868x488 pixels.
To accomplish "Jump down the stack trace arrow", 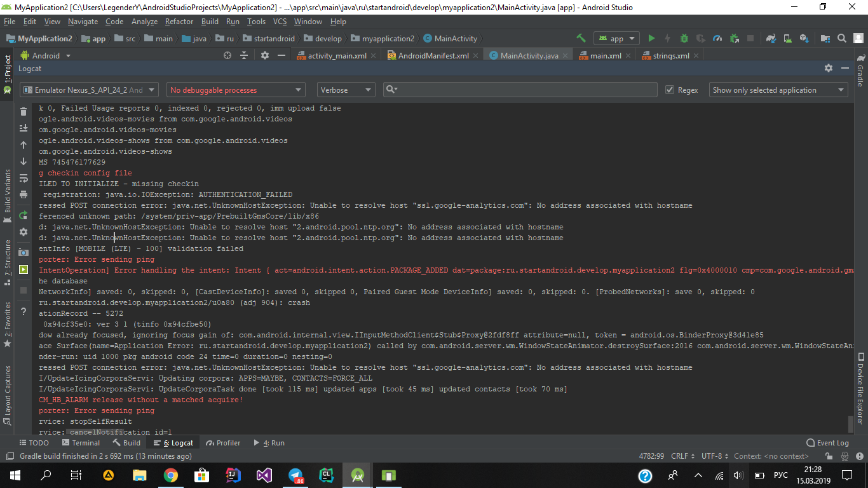I will pyautogui.click(x=24, y=161).
